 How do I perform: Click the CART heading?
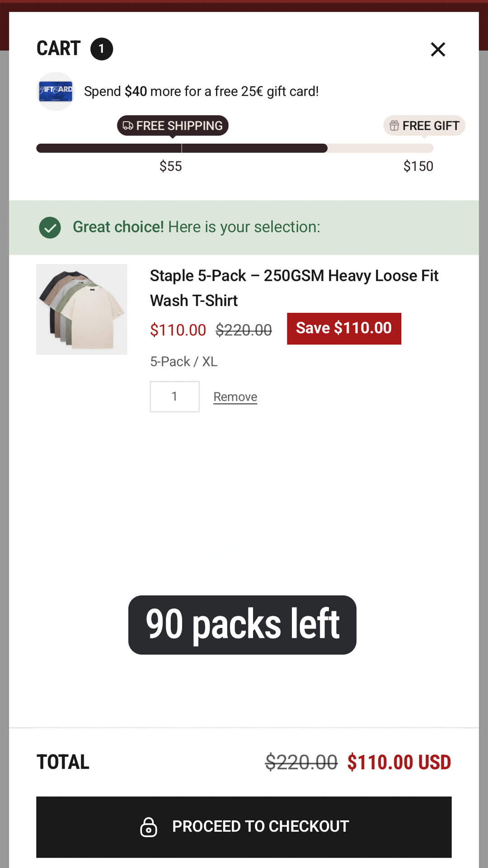[59, 48]
